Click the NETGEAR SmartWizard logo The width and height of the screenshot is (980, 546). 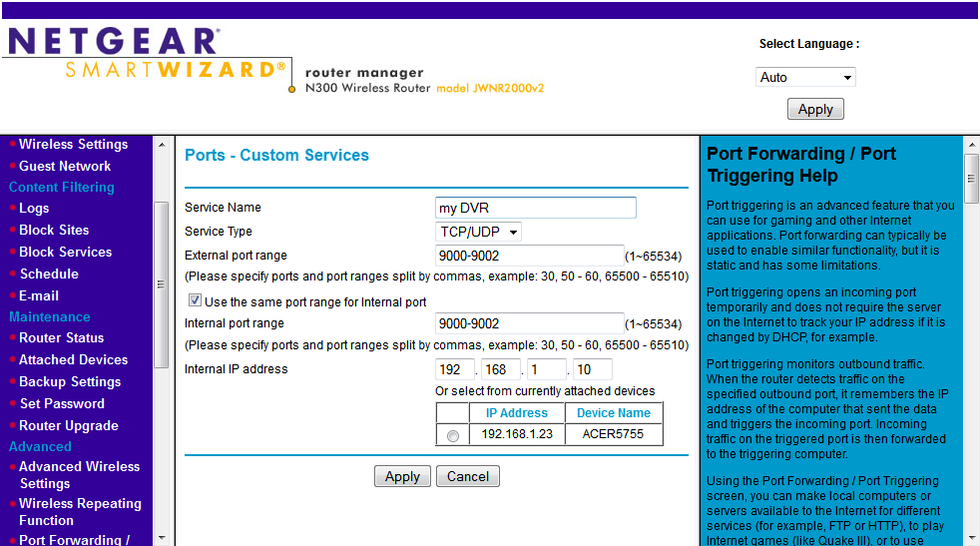(145, 56)
